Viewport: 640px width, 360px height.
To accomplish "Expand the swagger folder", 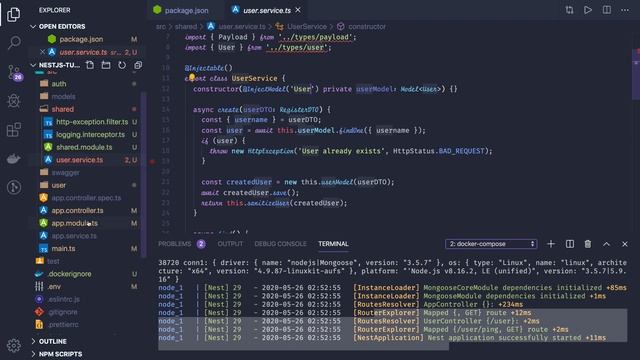I will (65, 173).
